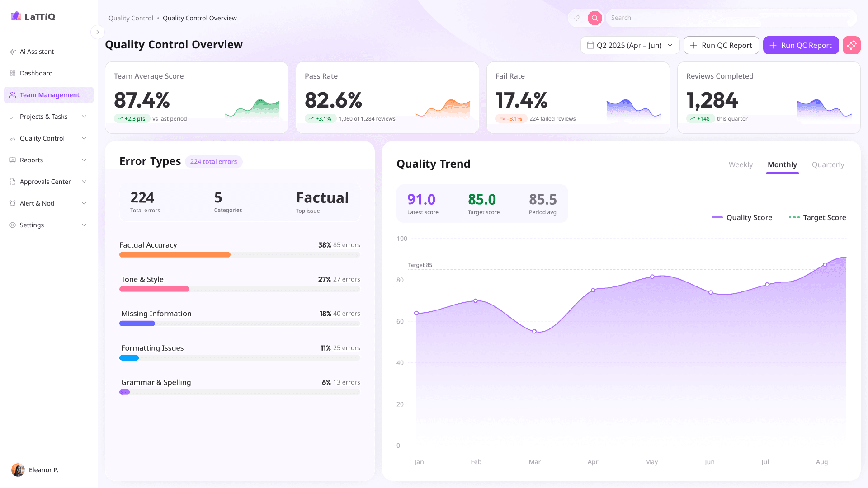Expand the Alert & Noti chevron
868x488 pixels.
(x=84, y=203)
